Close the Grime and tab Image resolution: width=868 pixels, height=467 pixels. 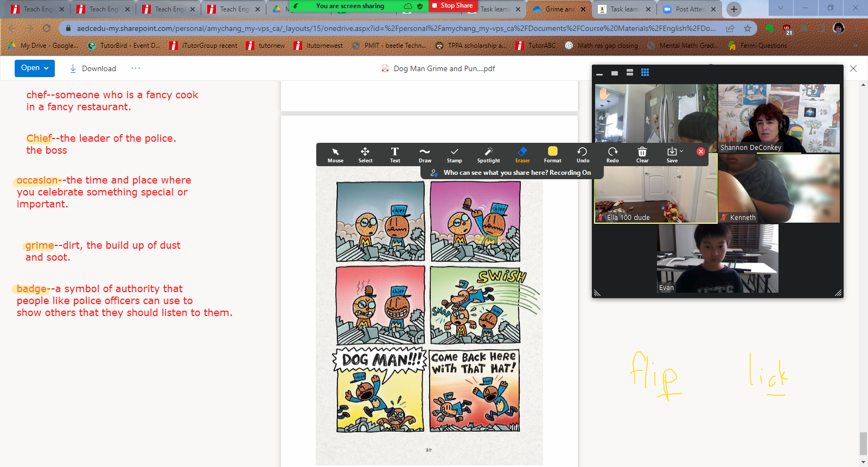[x=583, y=9]
